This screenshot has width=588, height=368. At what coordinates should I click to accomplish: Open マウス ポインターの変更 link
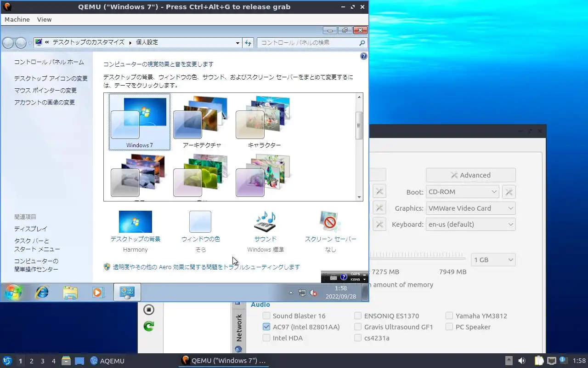coord(45,90)
